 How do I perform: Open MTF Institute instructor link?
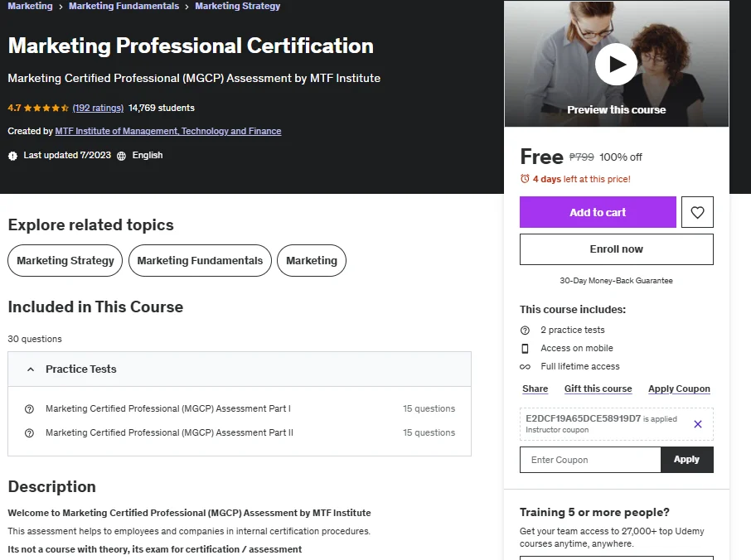[168, 131]
